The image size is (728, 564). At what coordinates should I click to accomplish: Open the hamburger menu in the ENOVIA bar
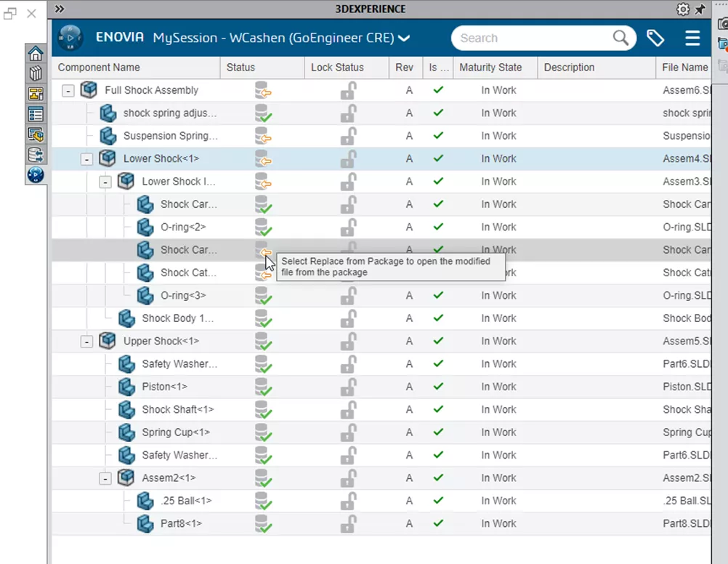tap(691, 38)
